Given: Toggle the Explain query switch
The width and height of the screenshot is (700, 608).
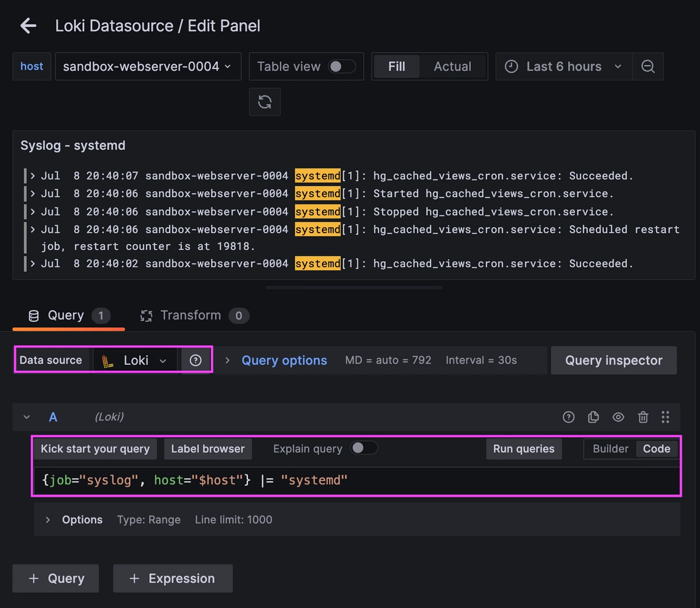Looking at the screenshot, I should (364, 448).
